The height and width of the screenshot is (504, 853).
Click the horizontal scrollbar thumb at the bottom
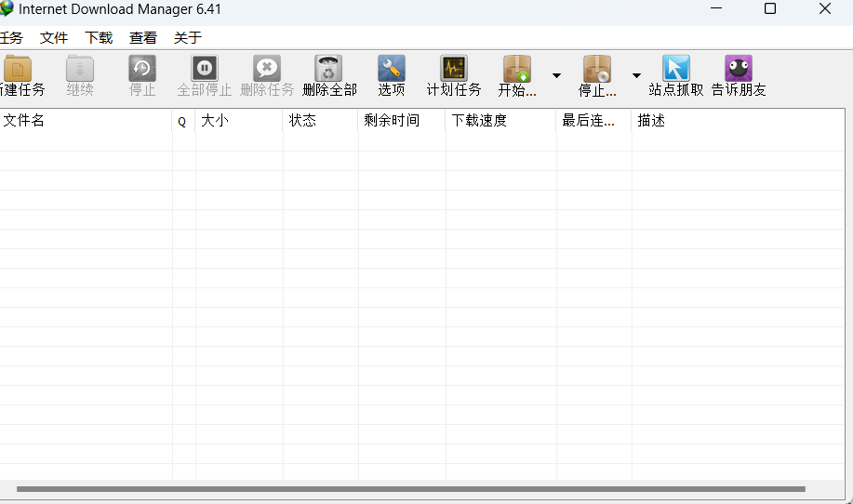click(x=411, y=489)
